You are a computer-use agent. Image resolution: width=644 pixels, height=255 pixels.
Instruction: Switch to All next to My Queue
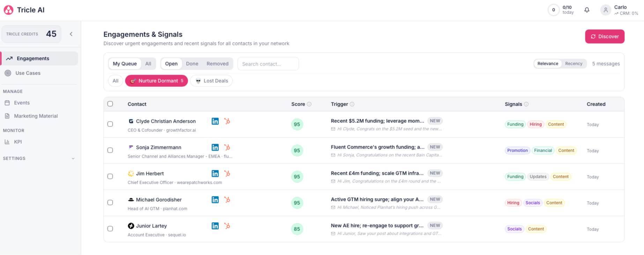point(148,64)
